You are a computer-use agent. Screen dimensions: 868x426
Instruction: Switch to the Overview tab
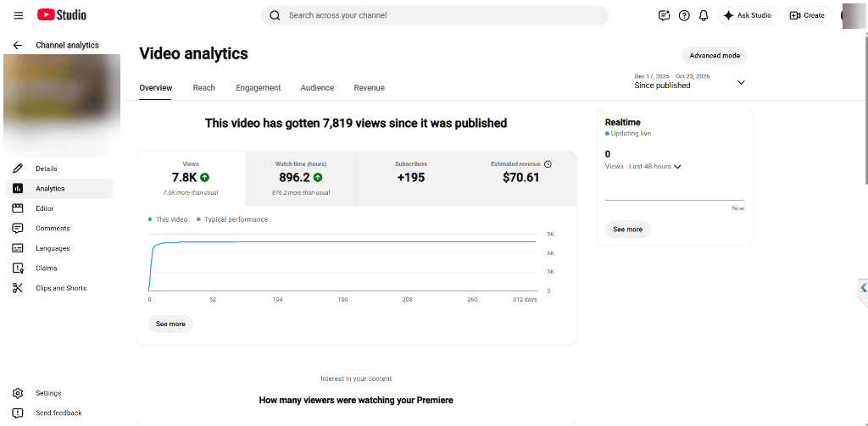[156, 87]
